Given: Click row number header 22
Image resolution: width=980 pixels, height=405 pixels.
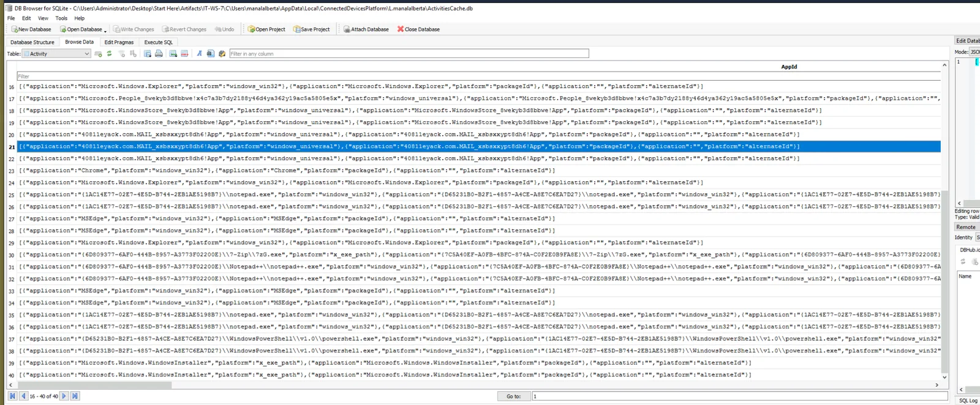Looking at the screenshot, I should click(x=11, y=158).
